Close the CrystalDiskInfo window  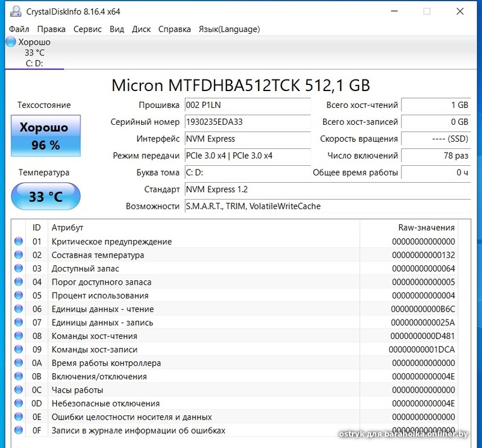(460, 11)
